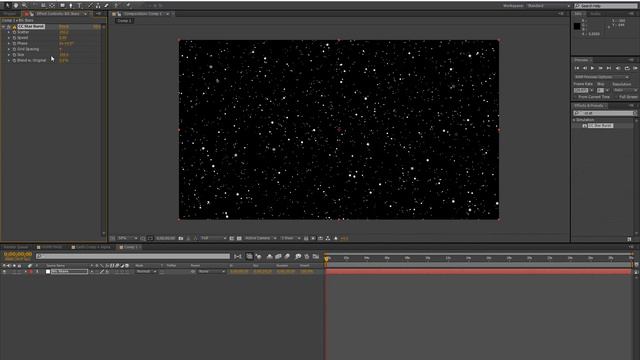Click Effects & Presets search field
The width and height of the screenshot is (640, 360).
coord(604,113)
